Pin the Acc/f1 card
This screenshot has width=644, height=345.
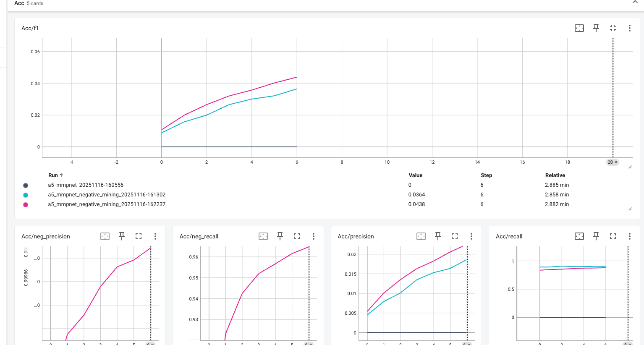[x=596, y=28]
